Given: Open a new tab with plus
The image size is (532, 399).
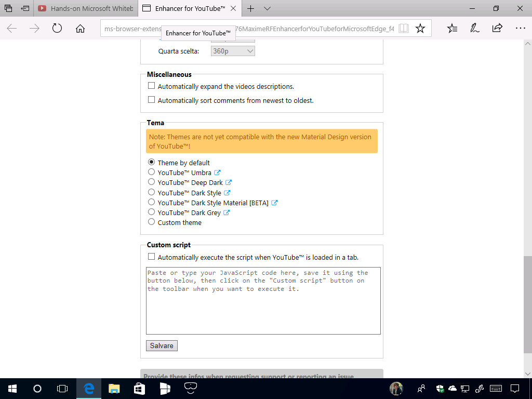Looking at the screenshot, I should click(250, 8).
